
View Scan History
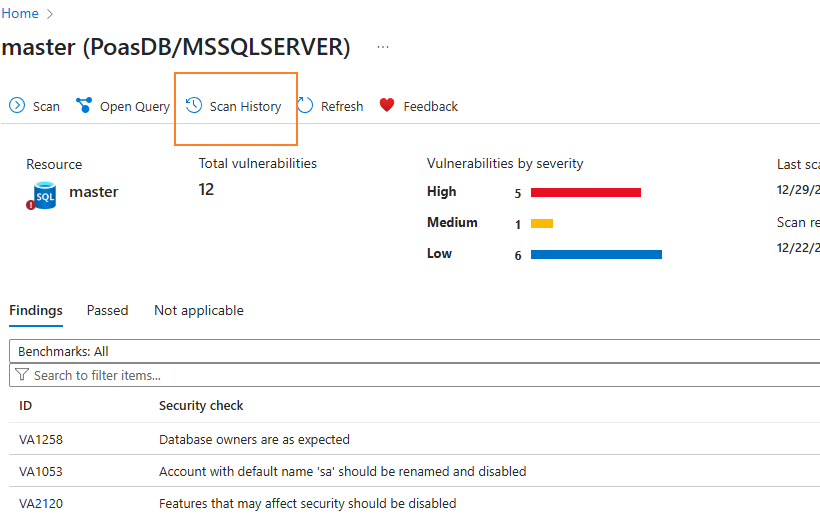(234, 106)
